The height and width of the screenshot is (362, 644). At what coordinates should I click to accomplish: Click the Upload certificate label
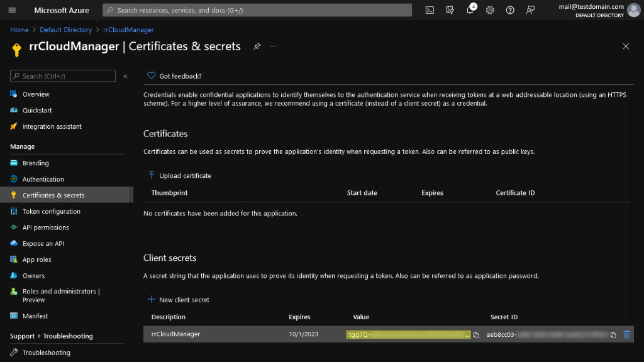tap(186, 176)
